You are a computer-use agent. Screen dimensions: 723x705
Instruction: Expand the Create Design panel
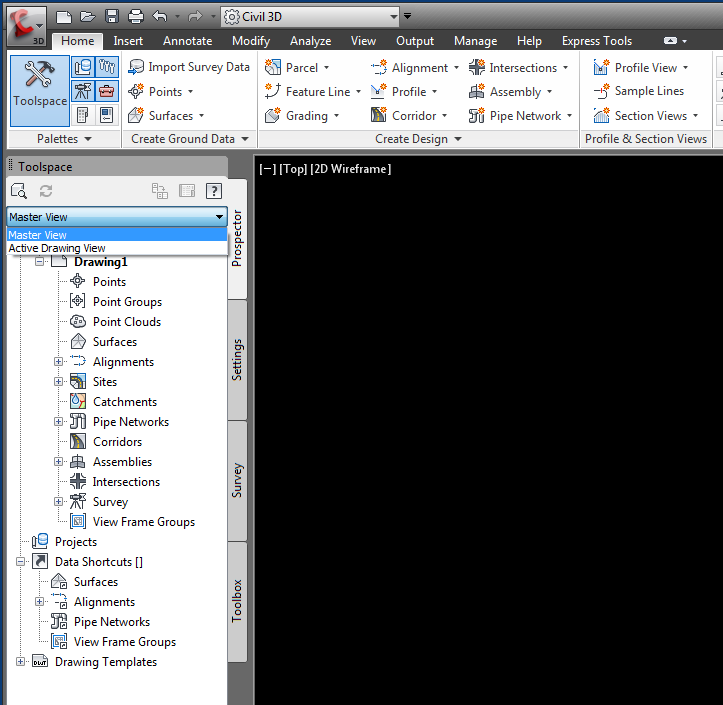458,139
